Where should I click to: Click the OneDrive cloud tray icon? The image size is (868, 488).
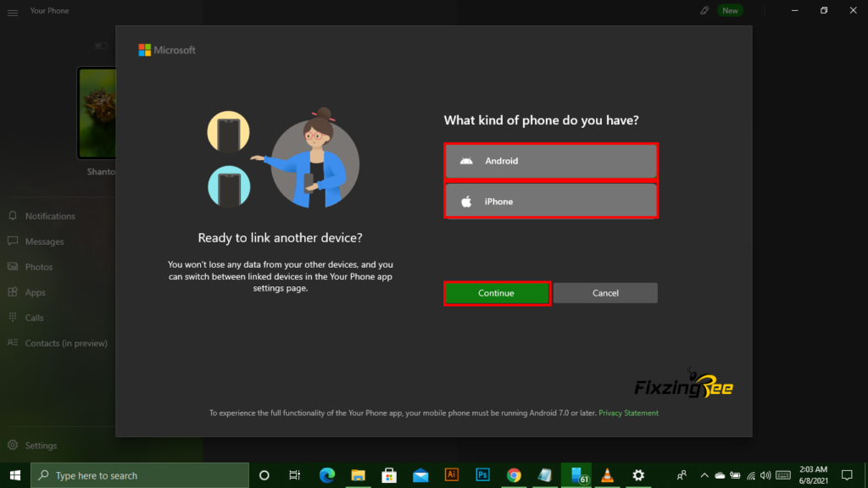pyautogui.click(x=720, y=475)
